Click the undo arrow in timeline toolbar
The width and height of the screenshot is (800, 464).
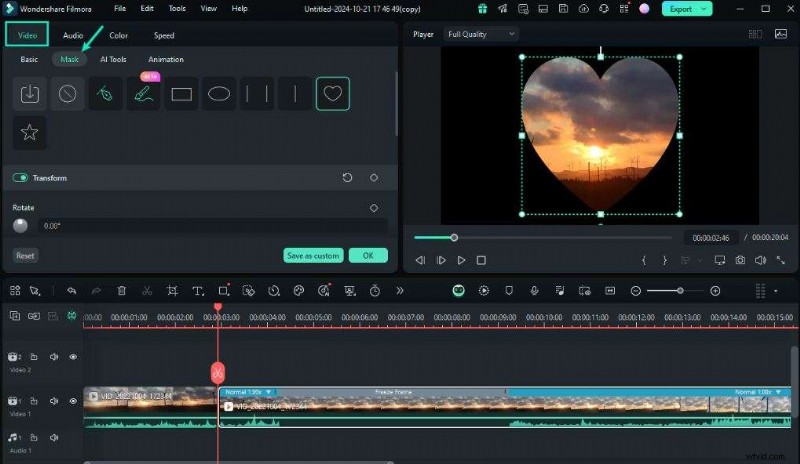pyautogui.click(x=71, y=290)
